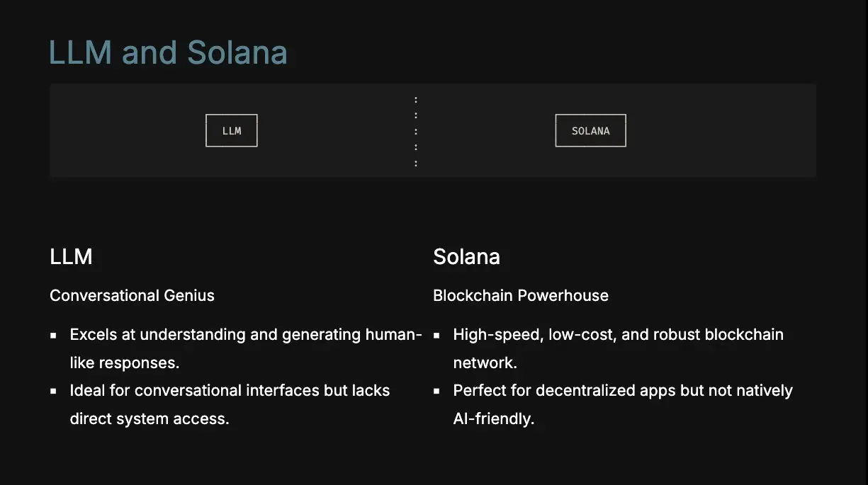Click the bullet marker before 'Ideal for conversational'
Viewport: 868px width, 485px height.
pyautogui.click(x=53, y=391)
